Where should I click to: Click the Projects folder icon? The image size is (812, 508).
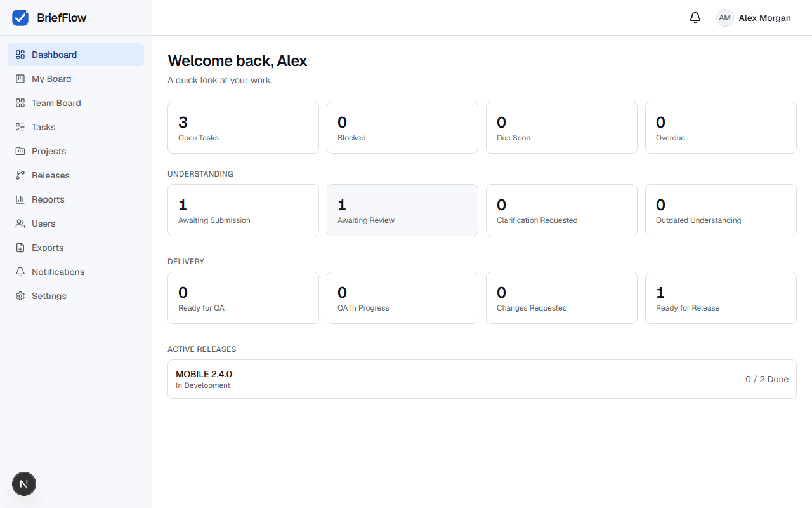coord(20,151)
